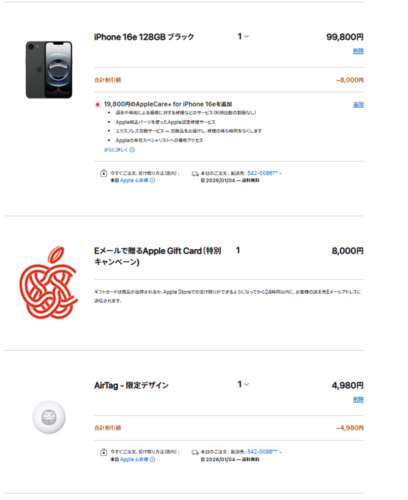Click iPhone pickup store info icon
Screen dimensions: 408x500
[x=152, y=180]
